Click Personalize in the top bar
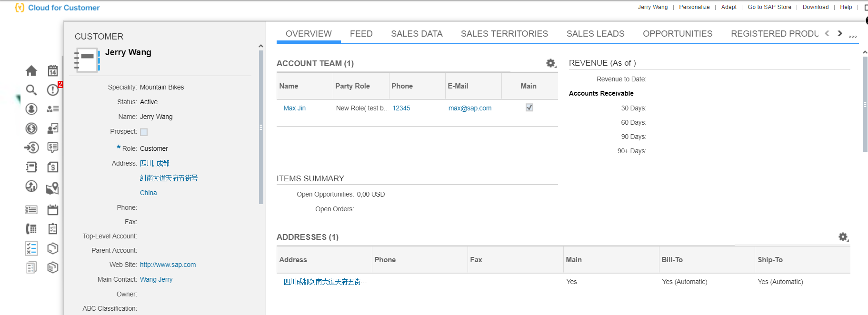This screenshot has width=868, height=315. click(694, 7)
